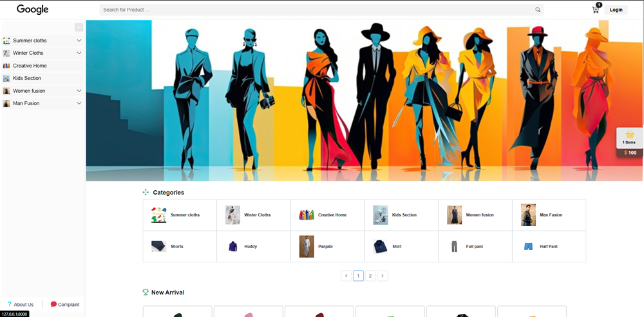The width and height of the screenshot is (644, 317).
Task: Expand Women fusion chevron in sidebar
Action: click(79, 91)
